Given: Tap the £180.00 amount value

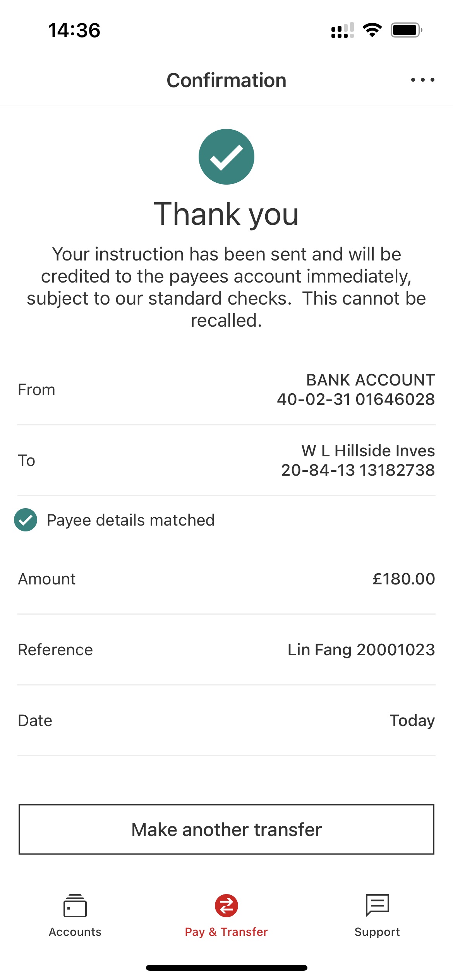Looking at the screenshot, I should [403, 579].
